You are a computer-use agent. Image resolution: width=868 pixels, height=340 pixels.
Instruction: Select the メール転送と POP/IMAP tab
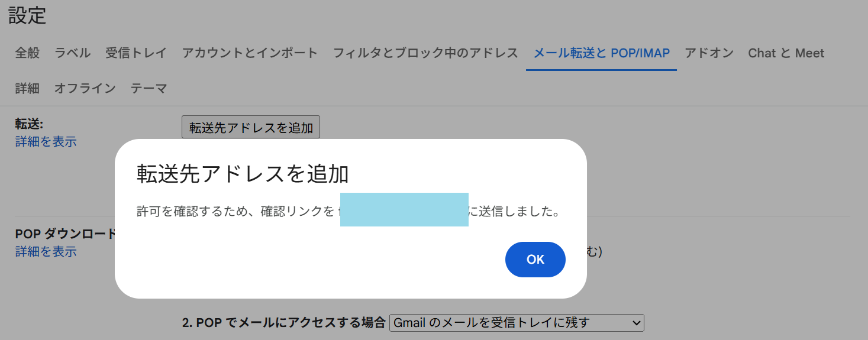[x=601, y=53]
